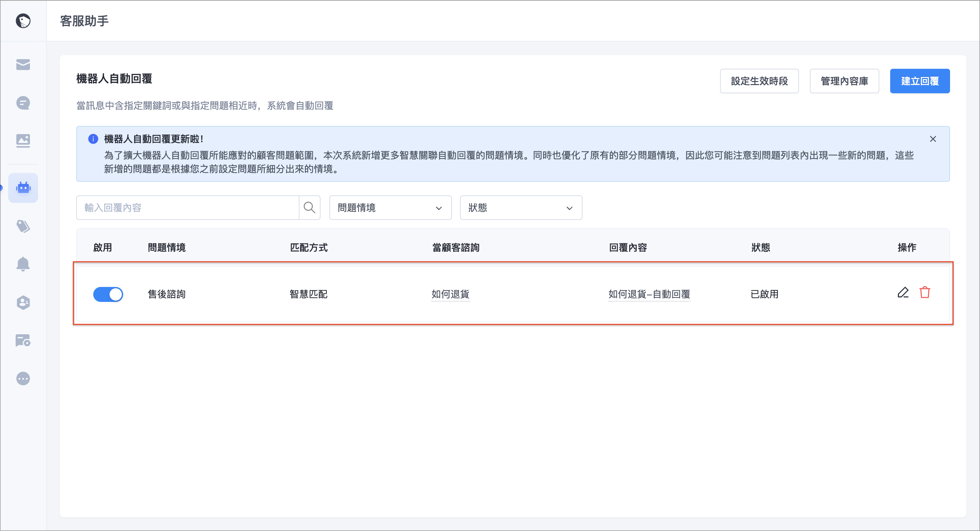
Task: Open the 如何退貨-自動回覆 content link
Action: (649, 294)
